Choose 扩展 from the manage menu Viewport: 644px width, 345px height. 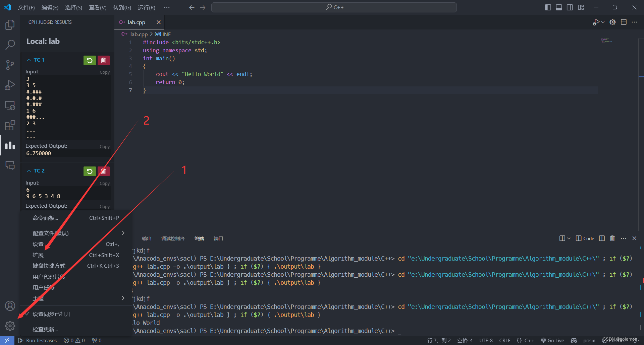coord(76,255)
